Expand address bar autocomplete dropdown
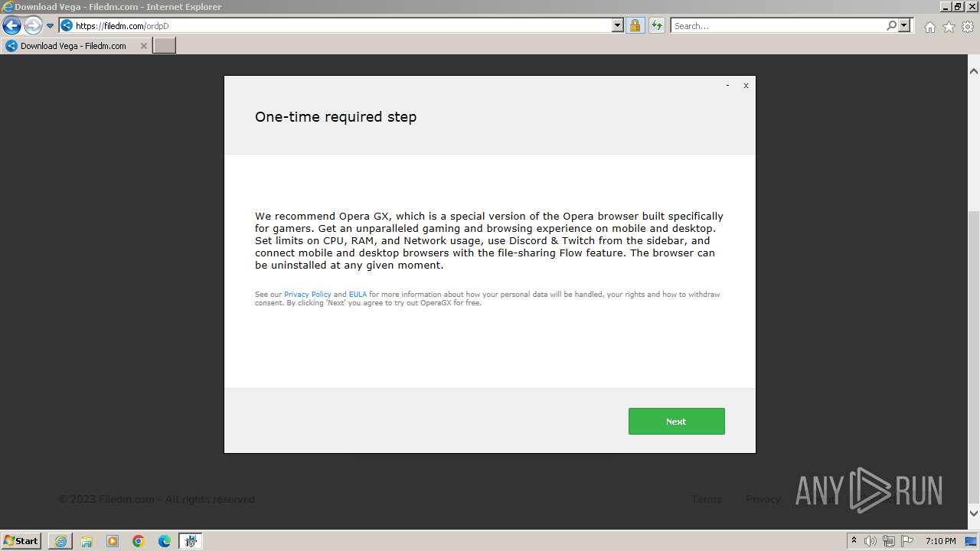The width and height of the screenshot is (980, 551). click(x=618, y=26)
